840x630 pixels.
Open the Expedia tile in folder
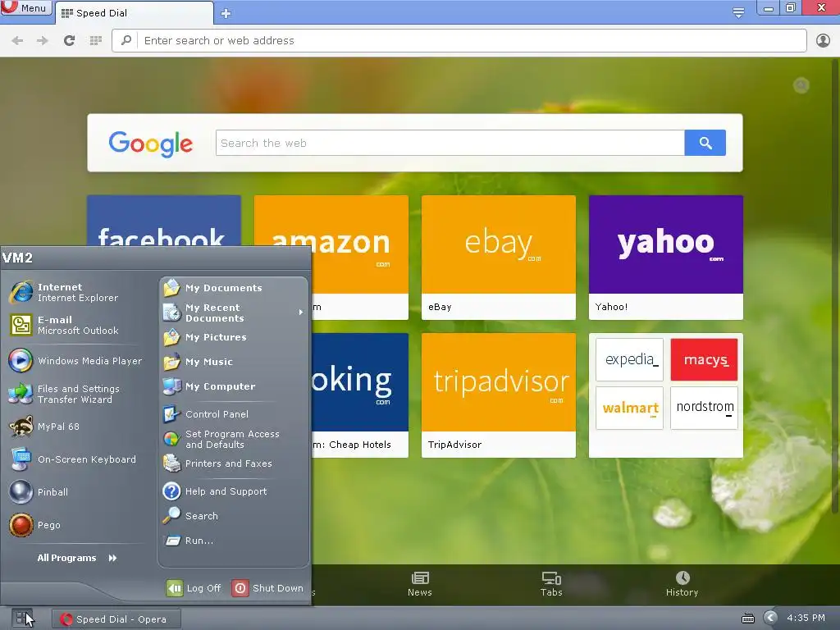629,359
